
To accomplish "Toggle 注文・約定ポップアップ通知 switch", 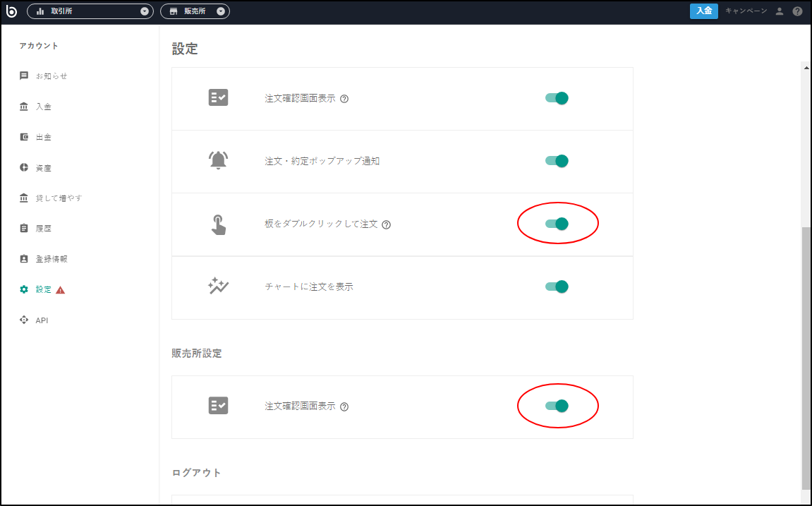I will coord(557,161).
